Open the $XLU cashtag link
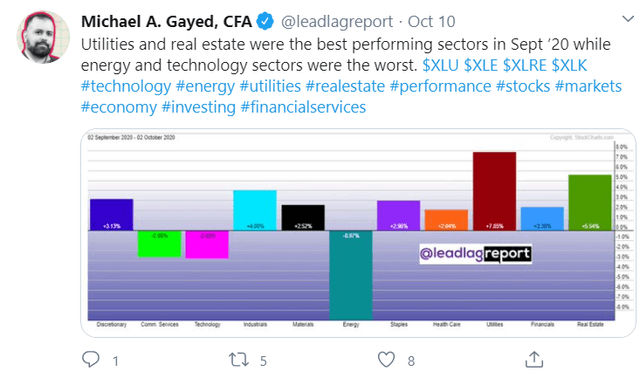The image size is (640, 378). click(440, 65)
